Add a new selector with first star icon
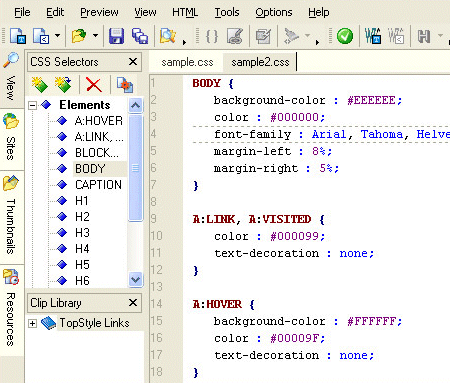The height and width of the screenshot is (383, 450). coord(40,84)
